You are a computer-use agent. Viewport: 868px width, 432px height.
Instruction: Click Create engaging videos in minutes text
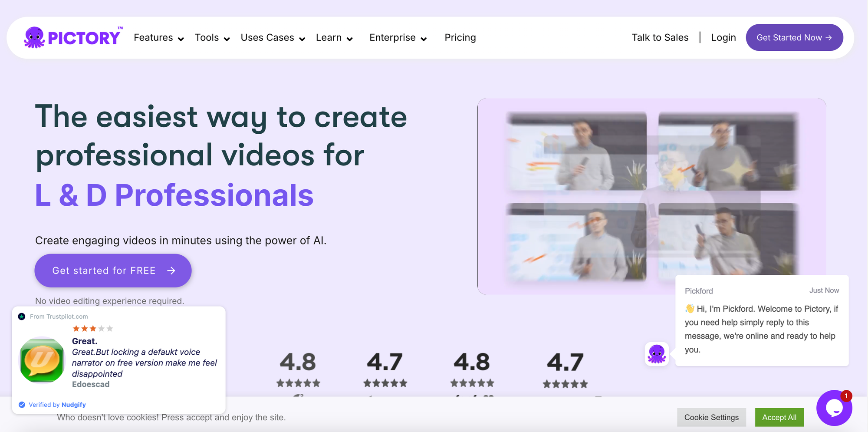coord(181,241)
